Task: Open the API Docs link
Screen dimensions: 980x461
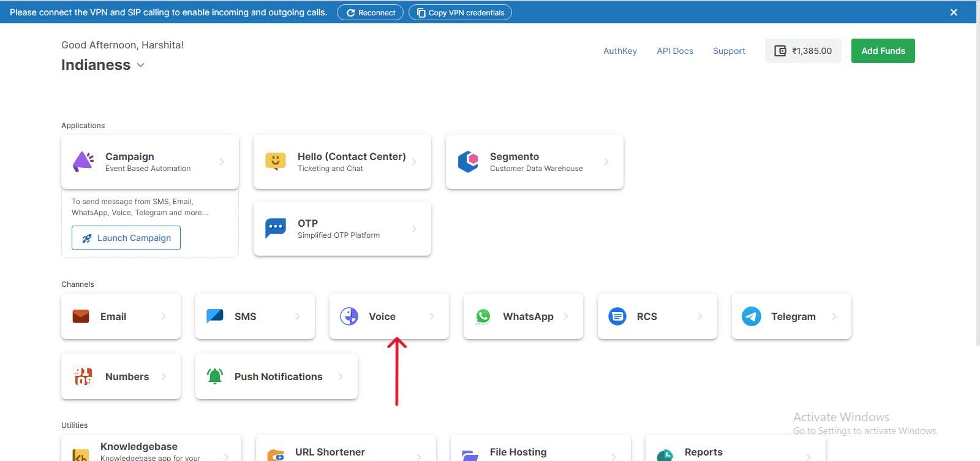Action: click(x=675, y=51)
